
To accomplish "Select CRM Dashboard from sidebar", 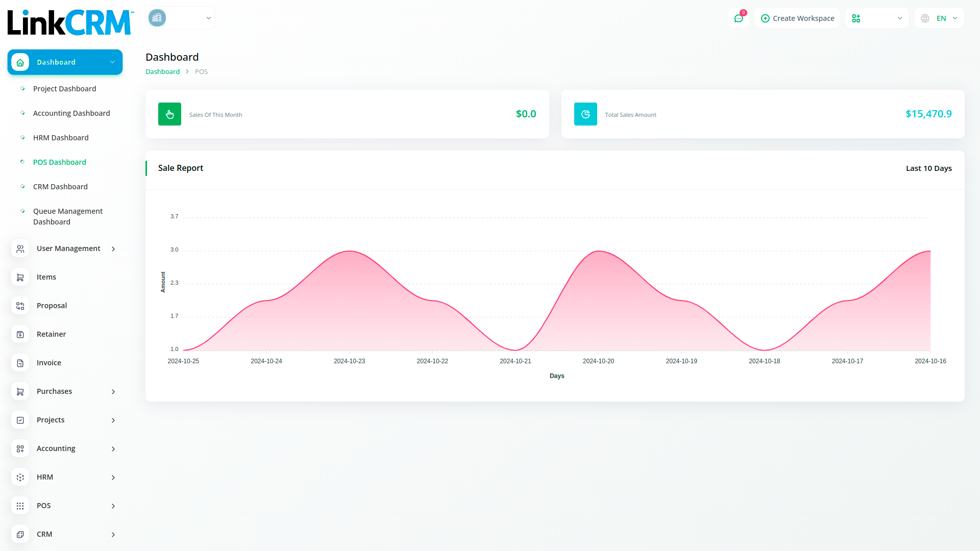I will [60, 187].
